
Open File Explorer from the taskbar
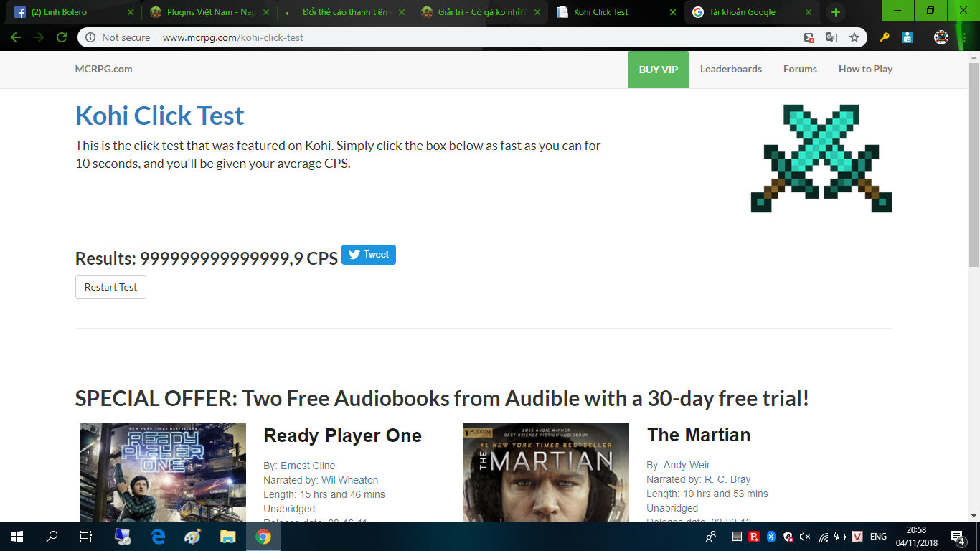click(x=228, y=537)
